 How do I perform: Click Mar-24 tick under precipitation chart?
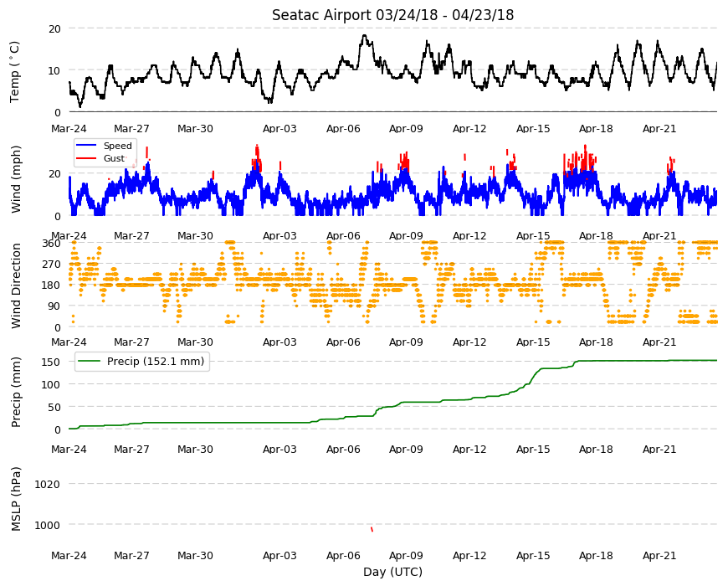[69, 449]
